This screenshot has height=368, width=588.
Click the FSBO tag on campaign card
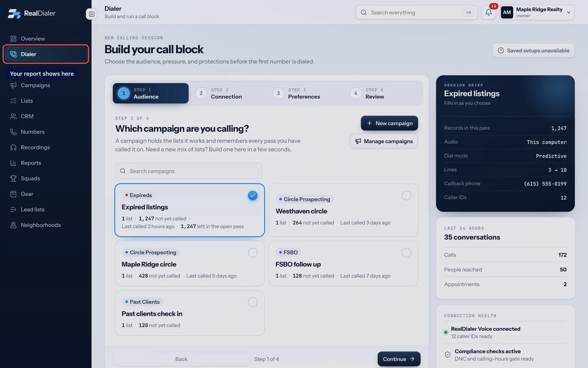[288, 252]
